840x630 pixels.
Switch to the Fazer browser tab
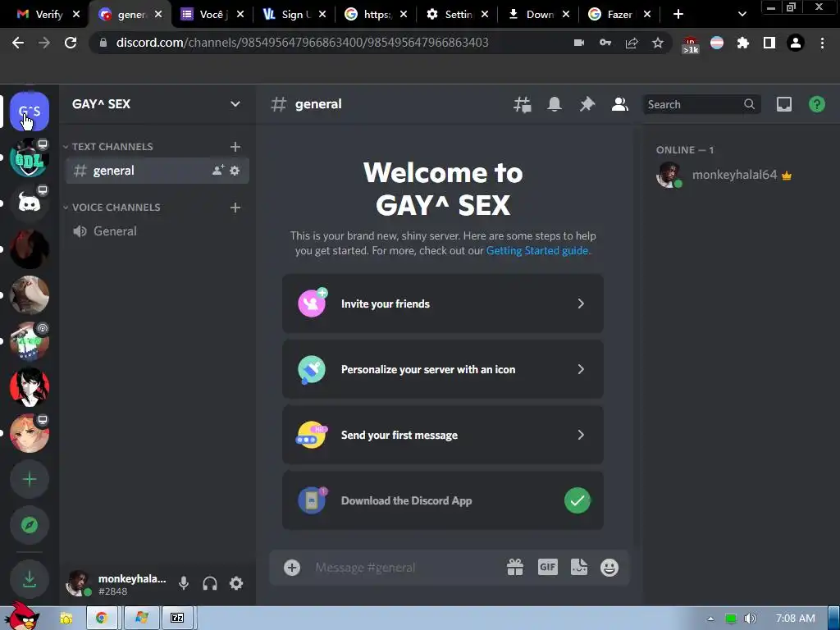coord(619,15)
